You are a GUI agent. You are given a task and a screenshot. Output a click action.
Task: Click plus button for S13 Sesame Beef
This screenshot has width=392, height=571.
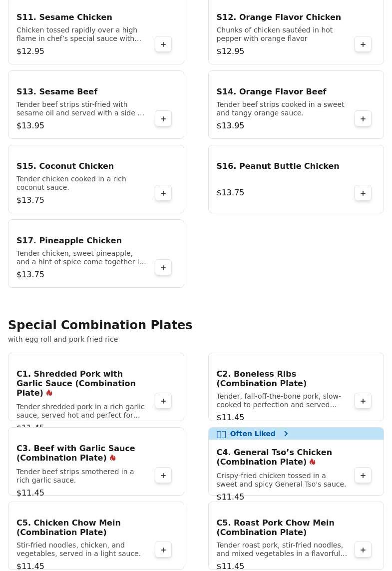tap(163, 119)
